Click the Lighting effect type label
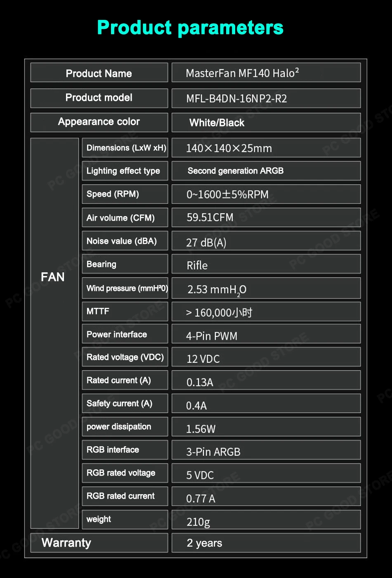The width and height of the screenshot is (392, 578). point(123,171)
